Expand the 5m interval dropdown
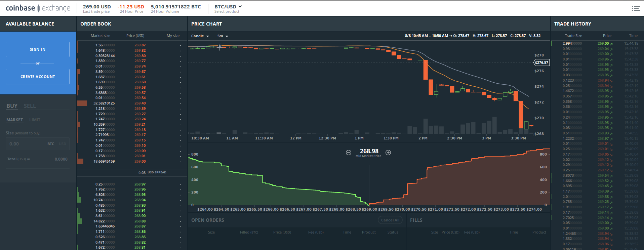644x250 pixels. pos(223,36)
